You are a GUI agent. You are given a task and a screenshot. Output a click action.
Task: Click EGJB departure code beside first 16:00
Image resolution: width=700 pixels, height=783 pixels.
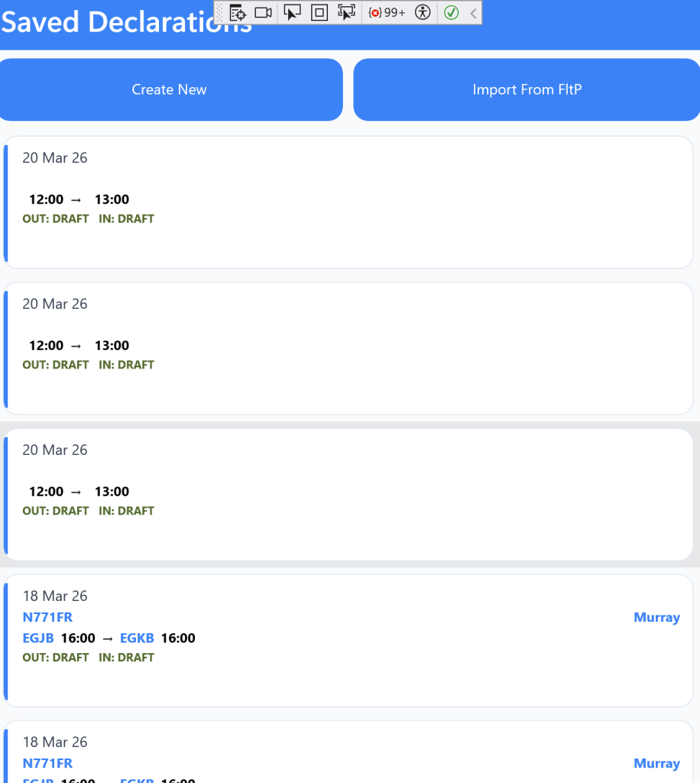pyautogui.click(x=38, y=638)
